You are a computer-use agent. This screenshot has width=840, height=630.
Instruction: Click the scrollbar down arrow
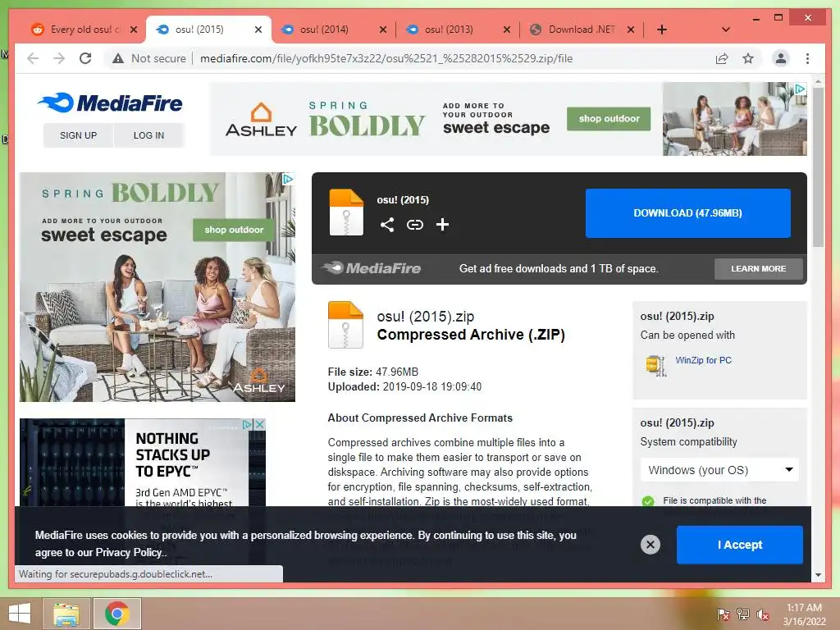[818, 575]
